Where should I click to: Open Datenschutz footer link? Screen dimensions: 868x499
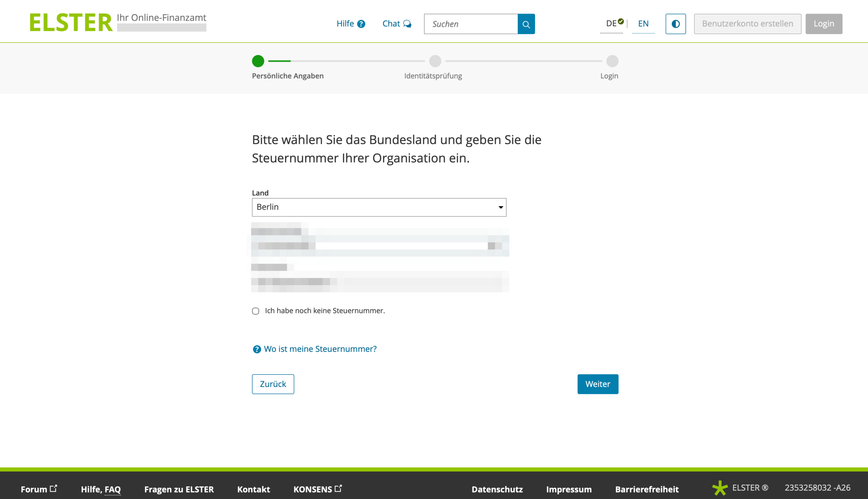[x=497, y=489]
